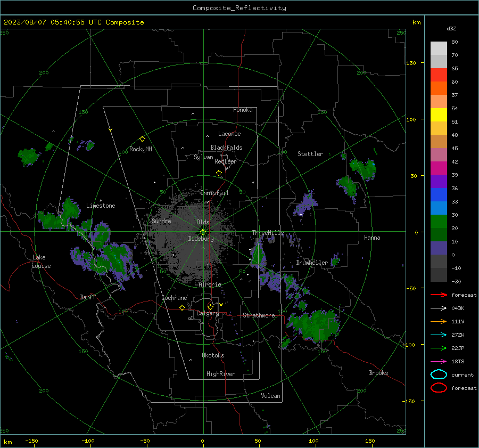Pick the cyan 27ZW arrow symbol
This screenshot has width=479, height=448.
coord(439,335)
